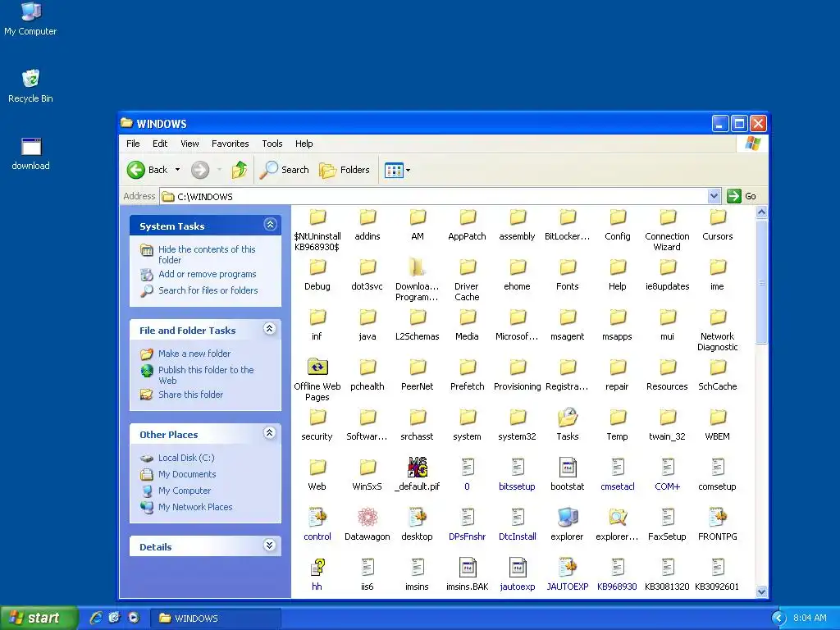This screenshot has width=840, height=630.
Task: Launch Internet Explorer from quick launch
Action: coord(96,618)
